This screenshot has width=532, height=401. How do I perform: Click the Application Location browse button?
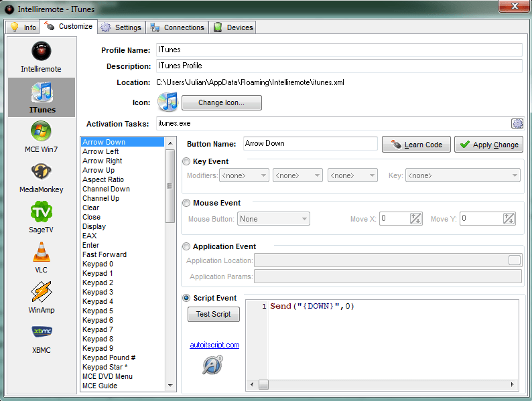(515, 260)
